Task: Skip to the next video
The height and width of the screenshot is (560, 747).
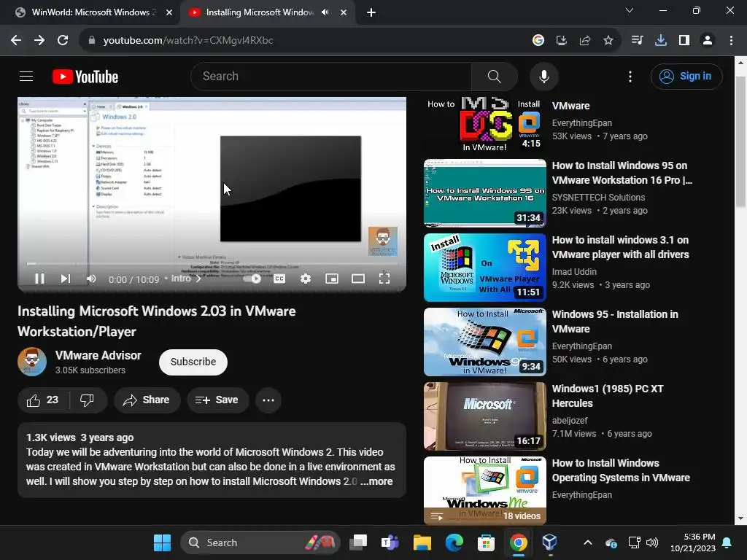Action: tap(65, 279)
